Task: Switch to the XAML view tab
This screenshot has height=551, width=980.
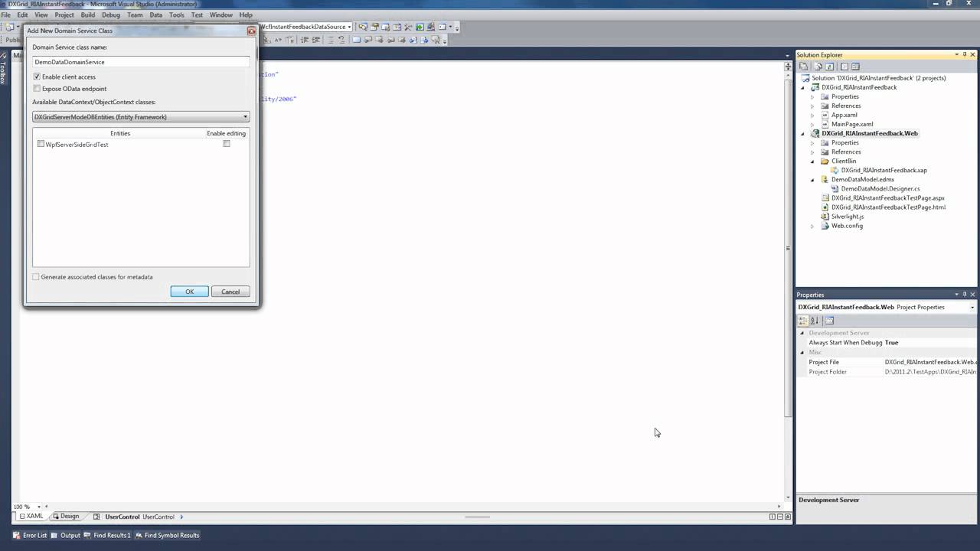Action: [31, 517]
